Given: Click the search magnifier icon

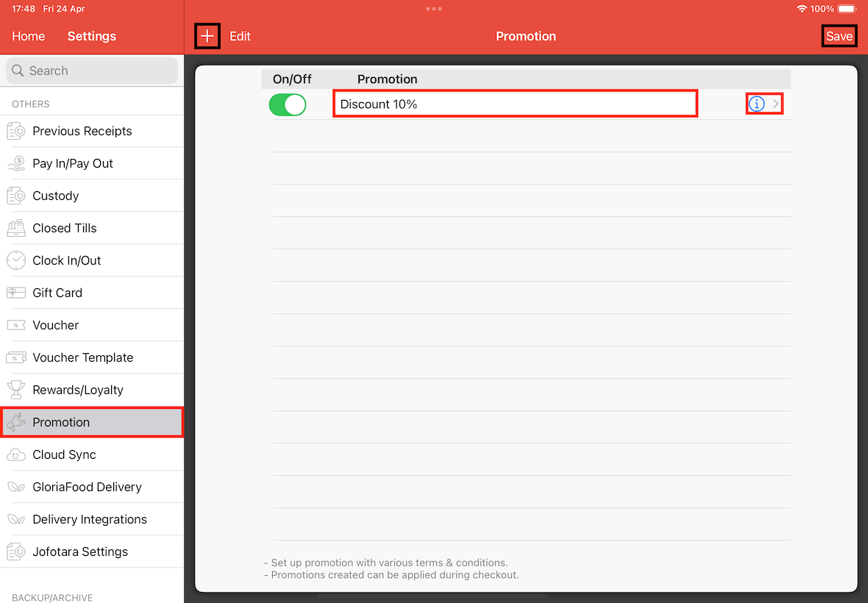Looking at the screenshot, I should (x=18, y=71).
